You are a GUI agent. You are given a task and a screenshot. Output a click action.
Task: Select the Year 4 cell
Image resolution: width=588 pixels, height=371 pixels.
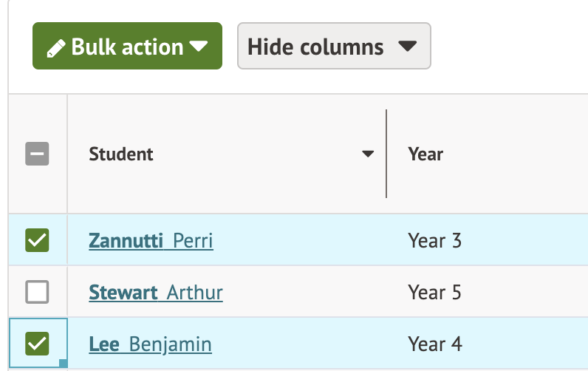click(434, 344)
